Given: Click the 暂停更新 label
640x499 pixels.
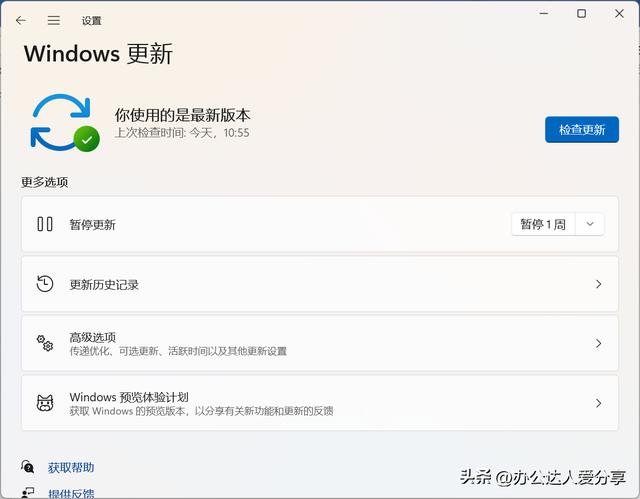Looking at the screenshot, I should tap(93, 224).
